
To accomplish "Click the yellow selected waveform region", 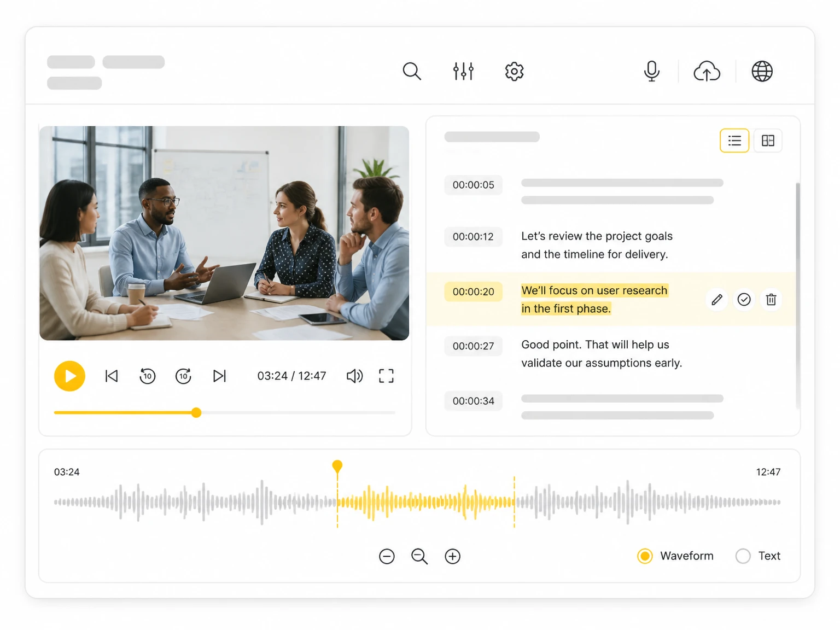I will pos(425,502).
